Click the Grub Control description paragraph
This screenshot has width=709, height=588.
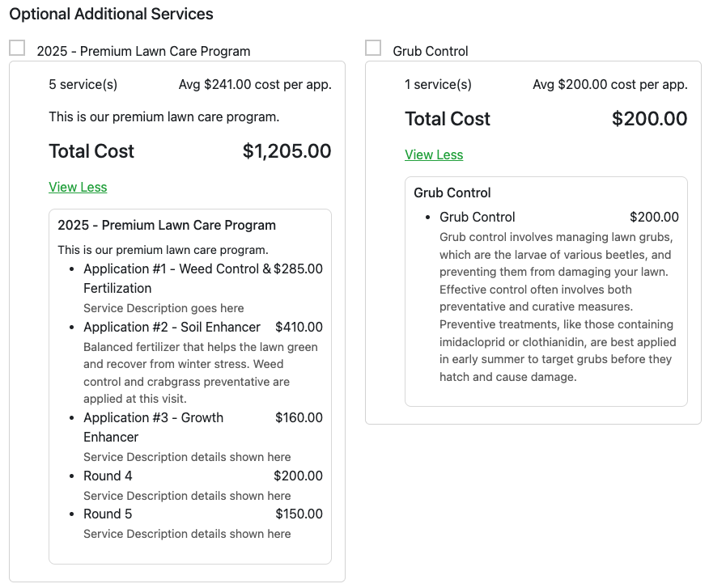558,307
